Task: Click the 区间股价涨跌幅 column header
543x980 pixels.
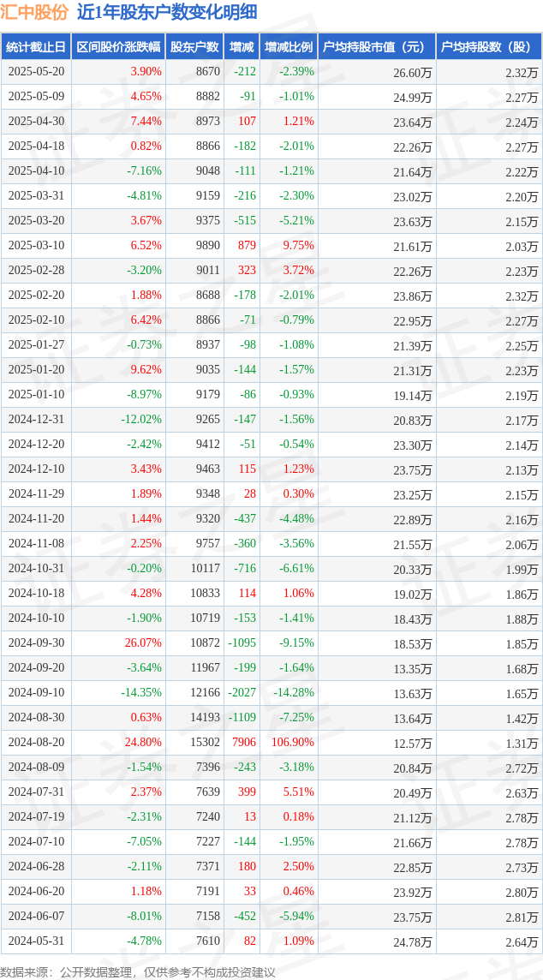Action: tap(118, 46)
